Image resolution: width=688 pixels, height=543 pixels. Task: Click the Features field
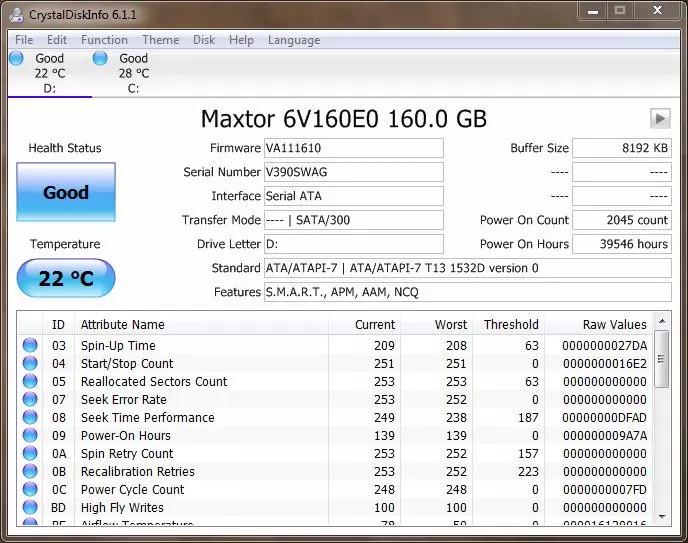[x=468, y=292]
